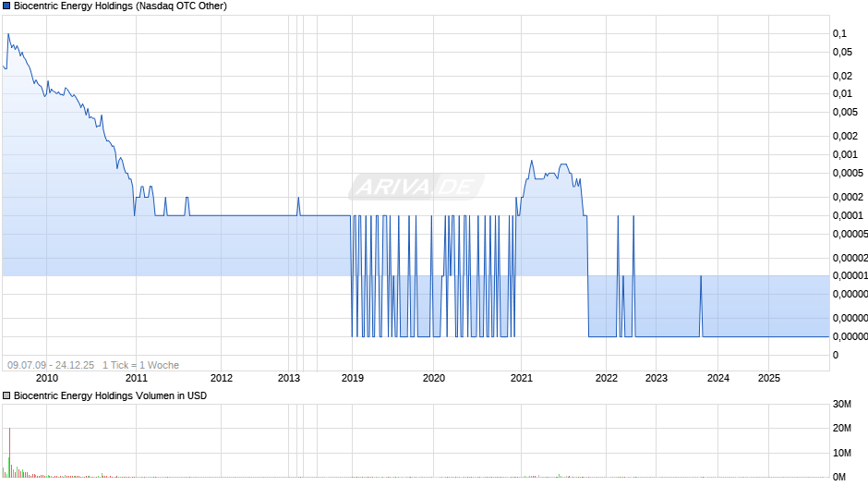Click the 0,02 price axis label
The width and height of the screenshot is (868, 486).
click(x=842, y=76)
